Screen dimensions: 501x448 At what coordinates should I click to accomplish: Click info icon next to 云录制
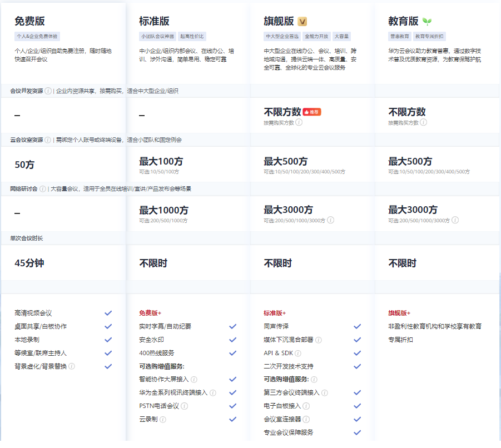pyautogui.click(x=162, y=419)
